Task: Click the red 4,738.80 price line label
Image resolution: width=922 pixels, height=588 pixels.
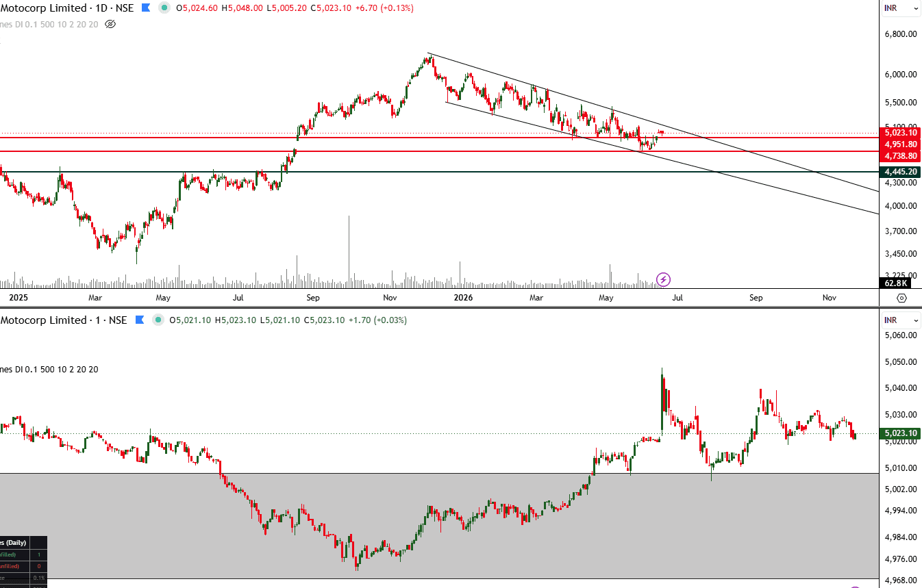Action: click(901, 156)
